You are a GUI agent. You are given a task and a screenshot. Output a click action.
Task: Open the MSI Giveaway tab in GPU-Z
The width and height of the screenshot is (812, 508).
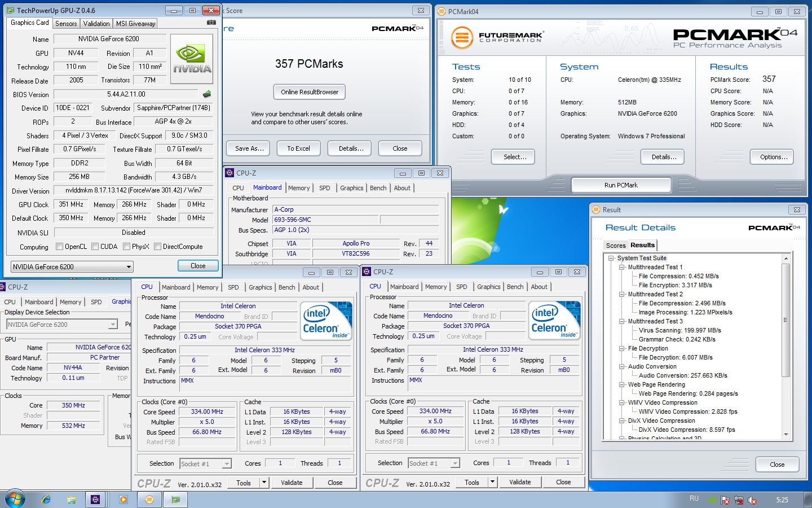pos(135,24)
